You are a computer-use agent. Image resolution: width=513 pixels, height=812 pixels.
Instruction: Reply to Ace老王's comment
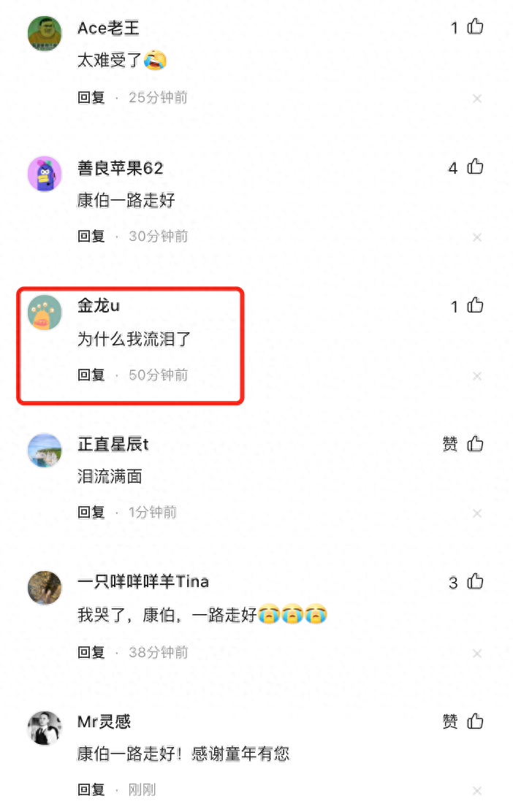[x=91, y=97]
